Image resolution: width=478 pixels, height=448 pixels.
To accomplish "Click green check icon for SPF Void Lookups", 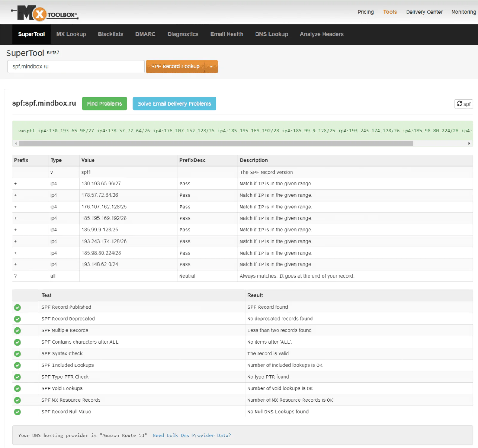I will click(x=17, y=388).
